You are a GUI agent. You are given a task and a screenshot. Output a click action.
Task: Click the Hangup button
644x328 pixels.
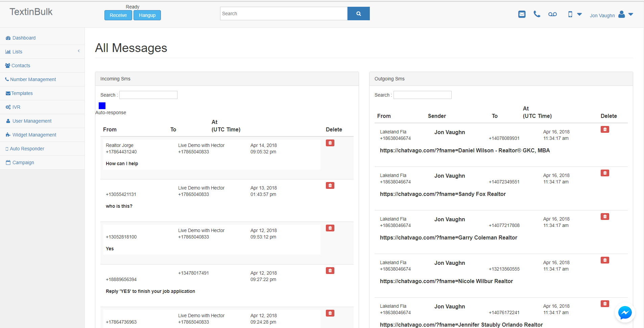pyautogui.click(x=147, y=15)
